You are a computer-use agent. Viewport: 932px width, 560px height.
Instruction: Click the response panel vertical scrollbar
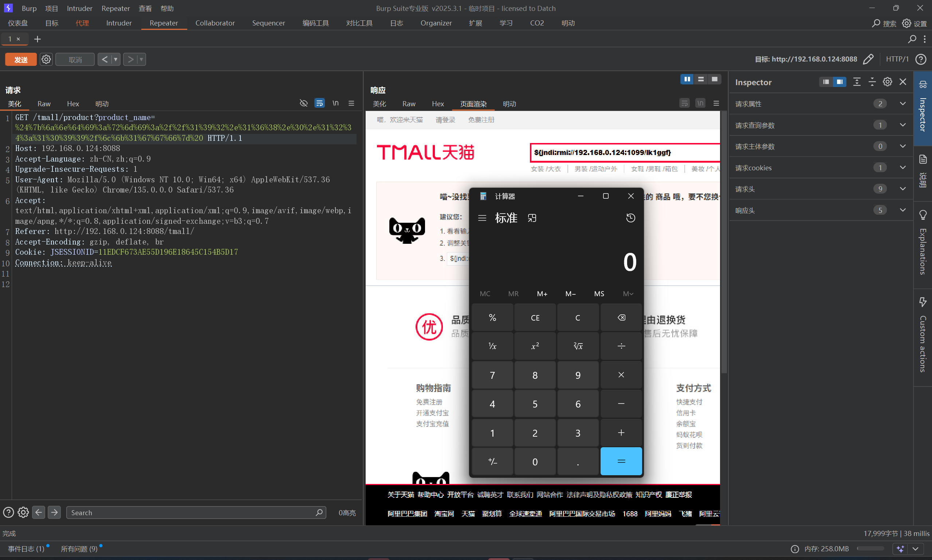pos(724,242)
